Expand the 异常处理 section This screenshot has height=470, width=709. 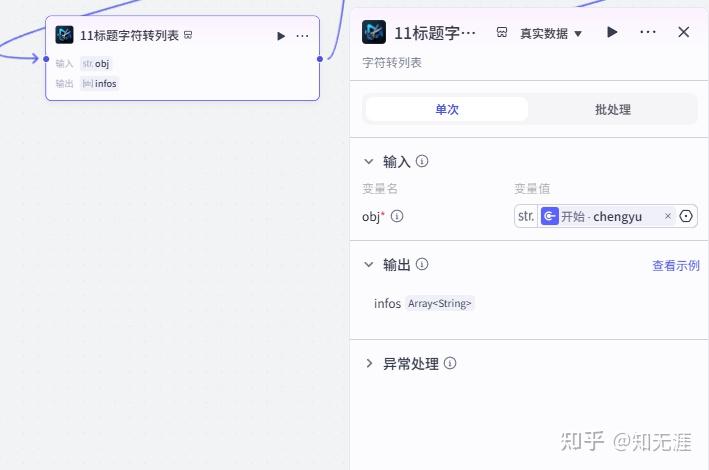click(369, 363)
